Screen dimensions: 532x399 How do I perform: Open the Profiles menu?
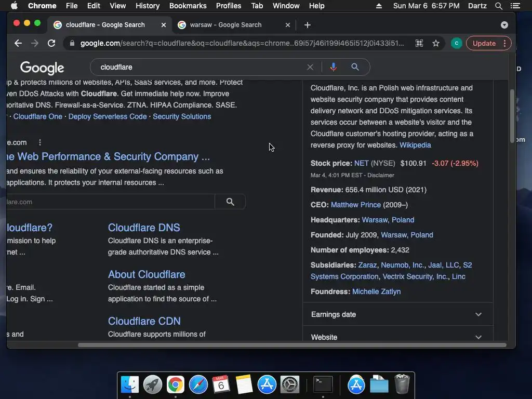[229, 6]
